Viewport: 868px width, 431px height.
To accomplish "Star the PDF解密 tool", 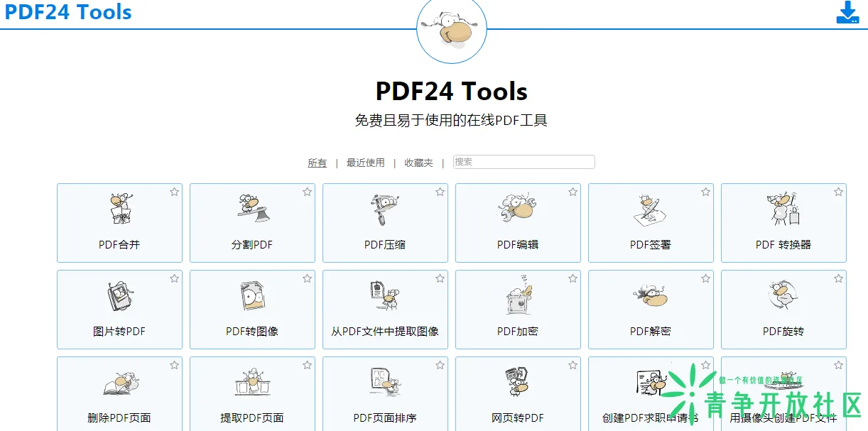I will click(x=705, y=278).
